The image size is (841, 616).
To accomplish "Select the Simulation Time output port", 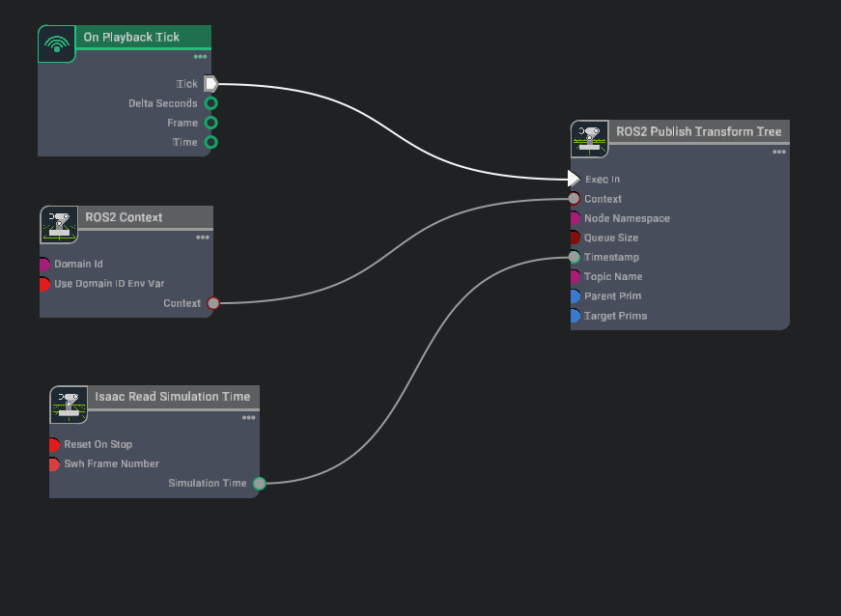I will pyautogui.click(x=260, y=484).
